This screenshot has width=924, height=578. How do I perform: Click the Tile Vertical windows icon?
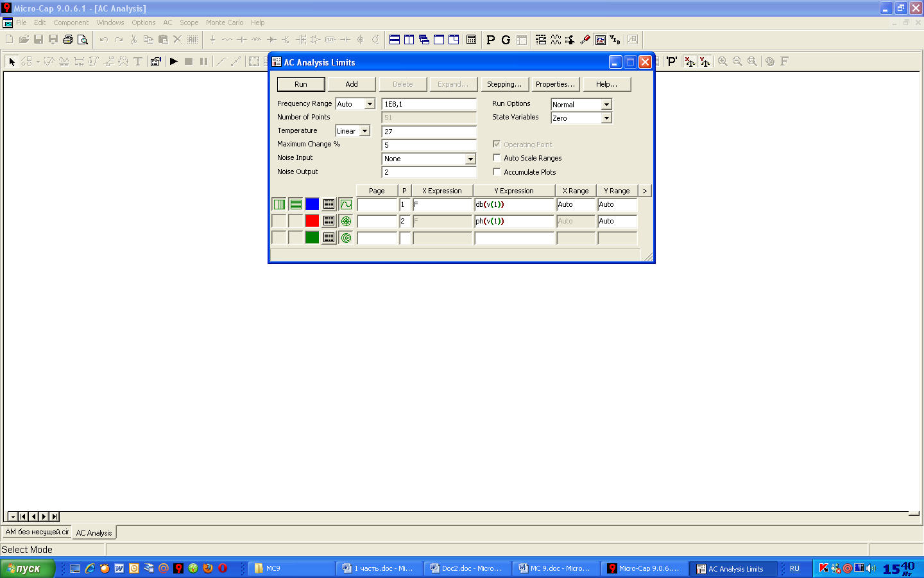click(x=409, y=39)
